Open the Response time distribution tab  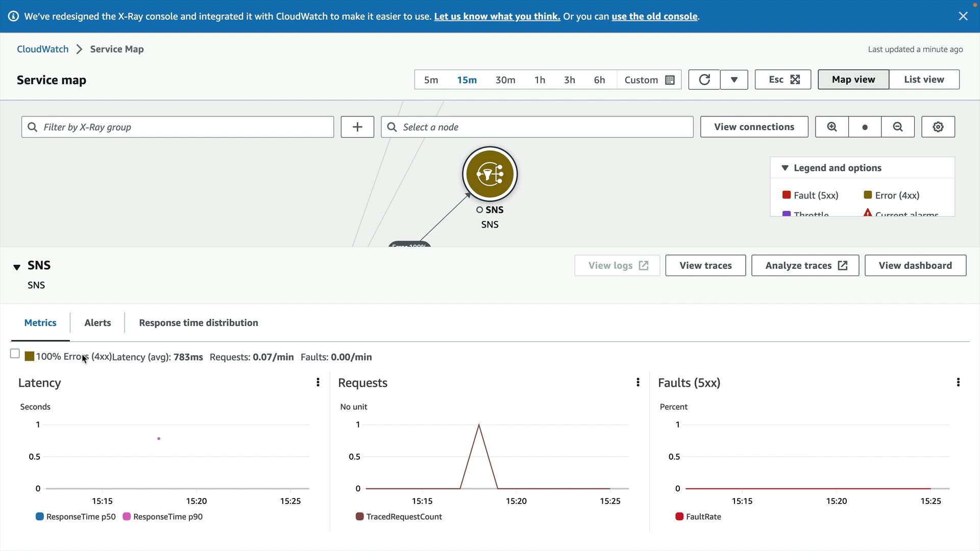tap(198, 323)
